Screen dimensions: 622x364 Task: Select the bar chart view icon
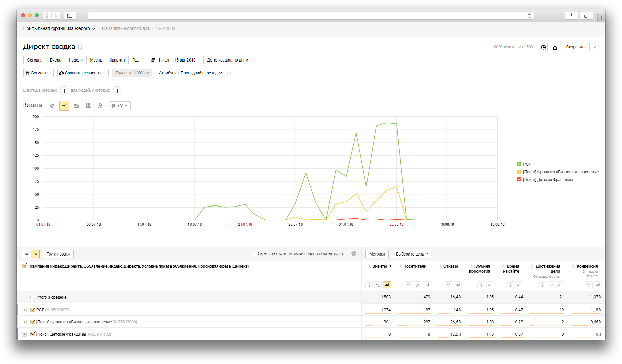point(88,106)
